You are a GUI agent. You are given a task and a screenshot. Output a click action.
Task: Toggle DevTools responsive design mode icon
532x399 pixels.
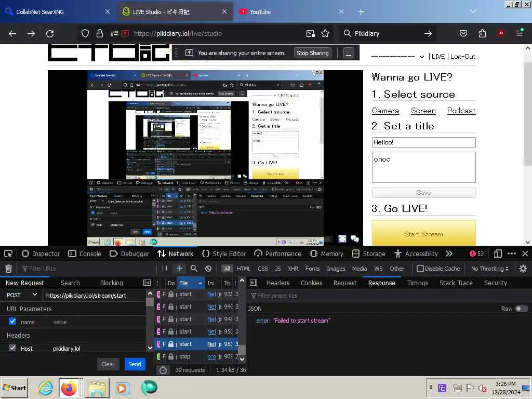[x=498, y=254]
